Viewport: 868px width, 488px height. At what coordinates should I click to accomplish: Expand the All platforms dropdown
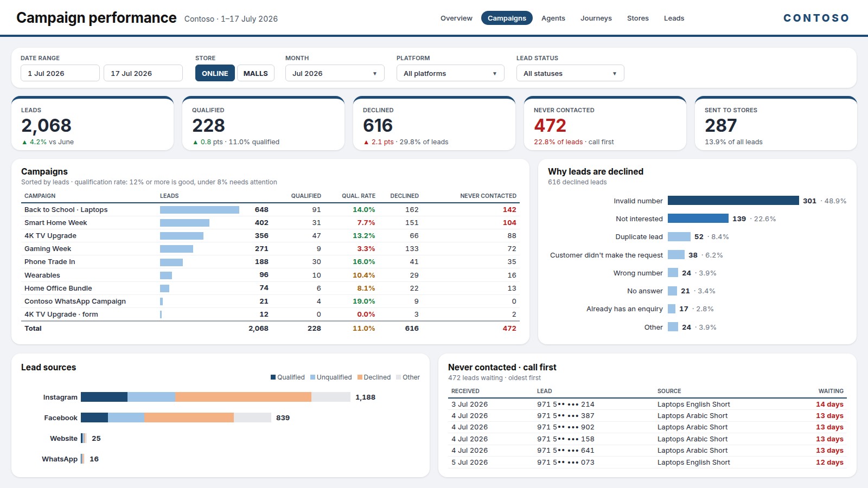tap(450, 73)
